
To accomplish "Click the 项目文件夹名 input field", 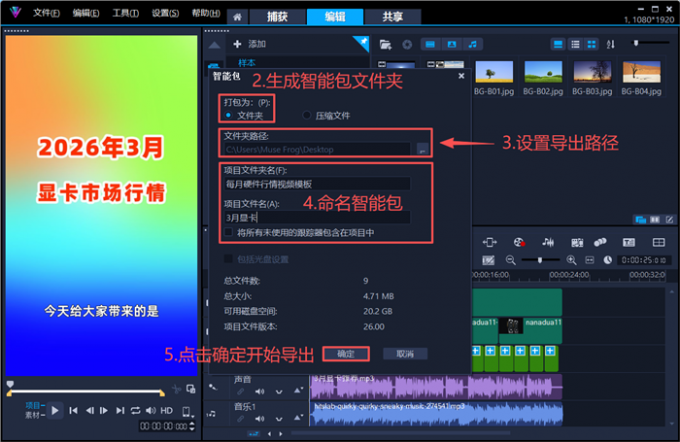I will pyautogui.click(x=317, y=184).
